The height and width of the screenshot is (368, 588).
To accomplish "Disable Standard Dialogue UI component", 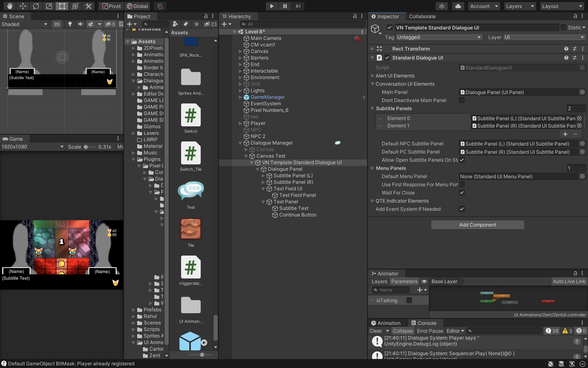I will point(387,58).
